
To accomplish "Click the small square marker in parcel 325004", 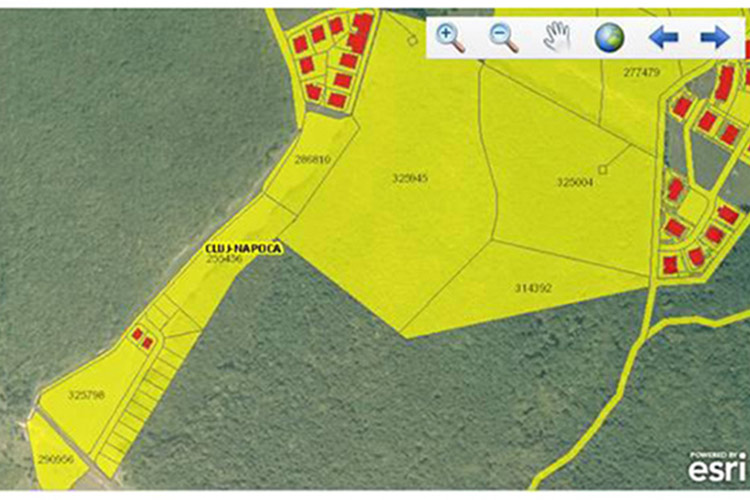I will click(602, 169).
